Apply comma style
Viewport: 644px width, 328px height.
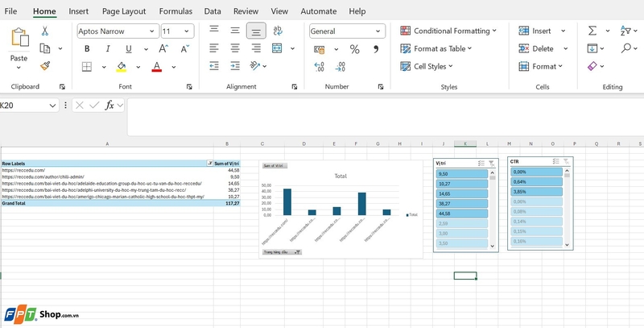point(376,50)
